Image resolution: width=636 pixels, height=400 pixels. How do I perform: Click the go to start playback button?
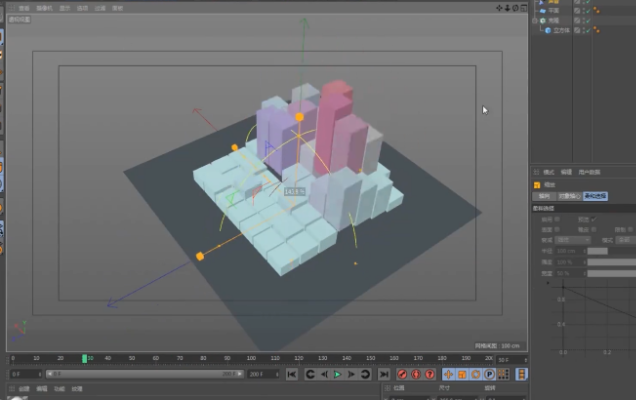pyautogui.click(x=292, y=374)
